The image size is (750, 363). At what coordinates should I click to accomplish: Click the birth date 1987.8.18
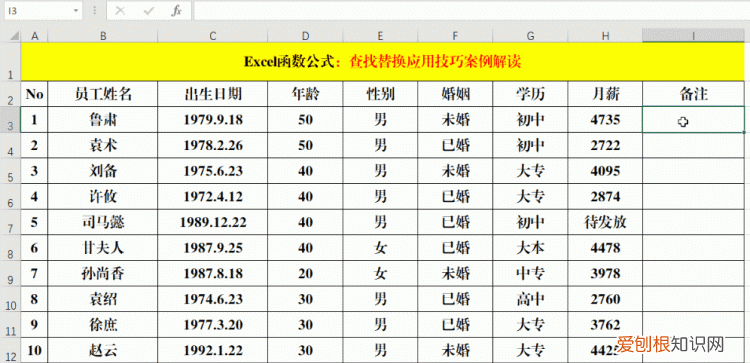(x=213, y=273)
